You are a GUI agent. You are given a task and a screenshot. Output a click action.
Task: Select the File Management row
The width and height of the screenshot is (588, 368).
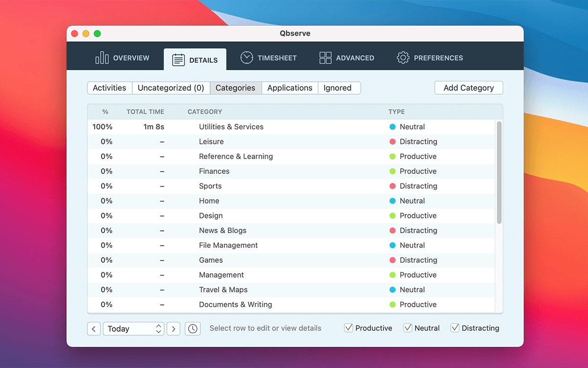[292, 245]
